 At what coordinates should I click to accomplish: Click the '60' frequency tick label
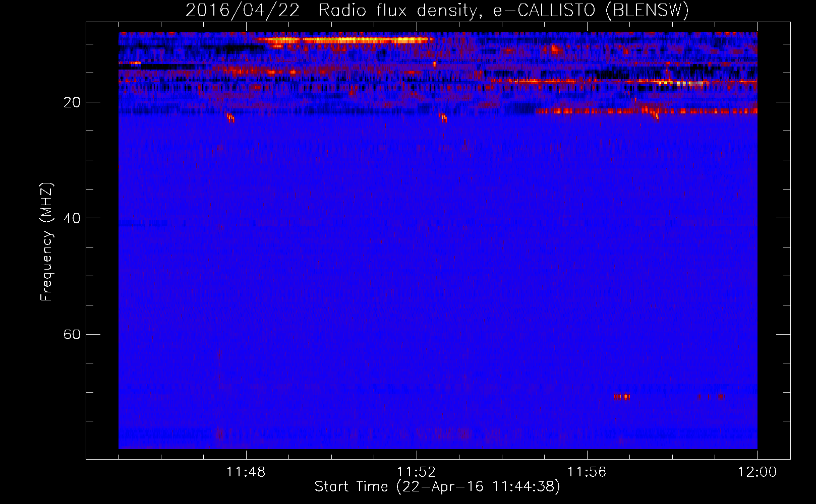tap(72, 334)
